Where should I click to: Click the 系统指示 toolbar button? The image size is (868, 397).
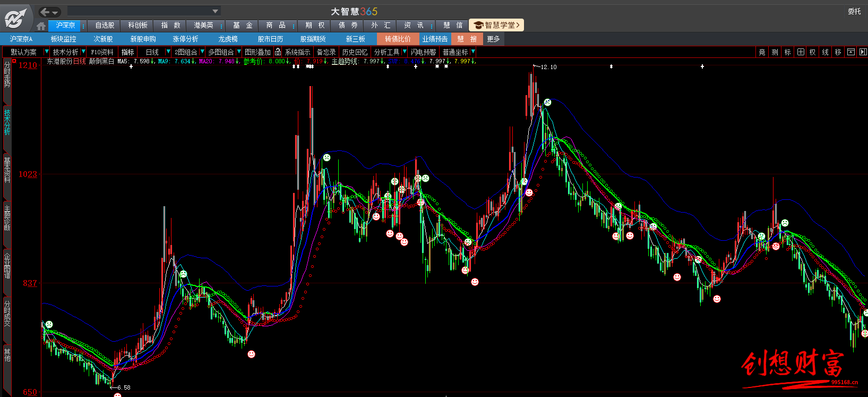point(297,52)
